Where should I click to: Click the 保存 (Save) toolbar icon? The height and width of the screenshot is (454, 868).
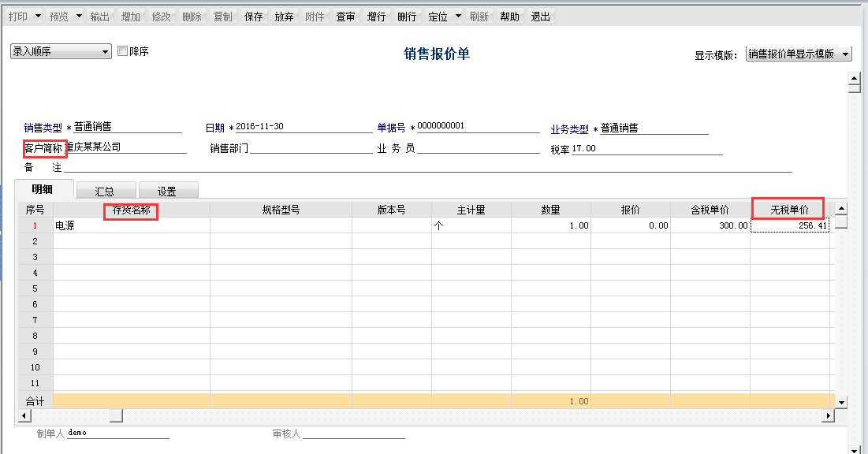(x=252, y=16)
